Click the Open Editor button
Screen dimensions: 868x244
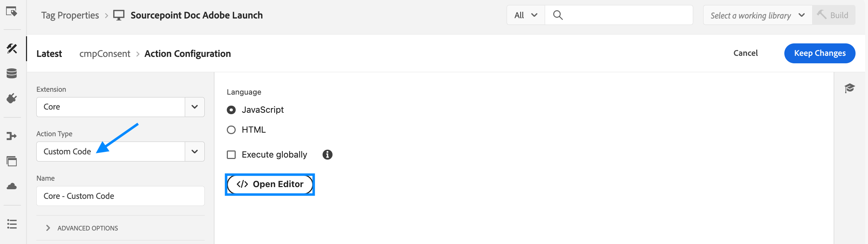pyautogui.click(x=270, y=184)
